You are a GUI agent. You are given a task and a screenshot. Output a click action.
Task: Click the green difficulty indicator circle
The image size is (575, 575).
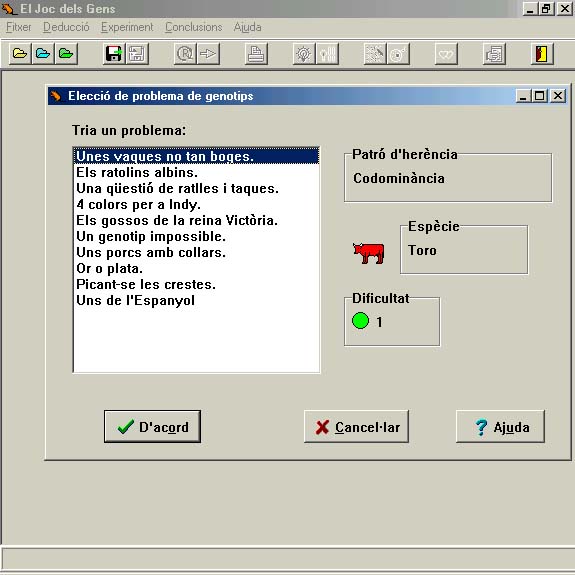coord(360,321)
